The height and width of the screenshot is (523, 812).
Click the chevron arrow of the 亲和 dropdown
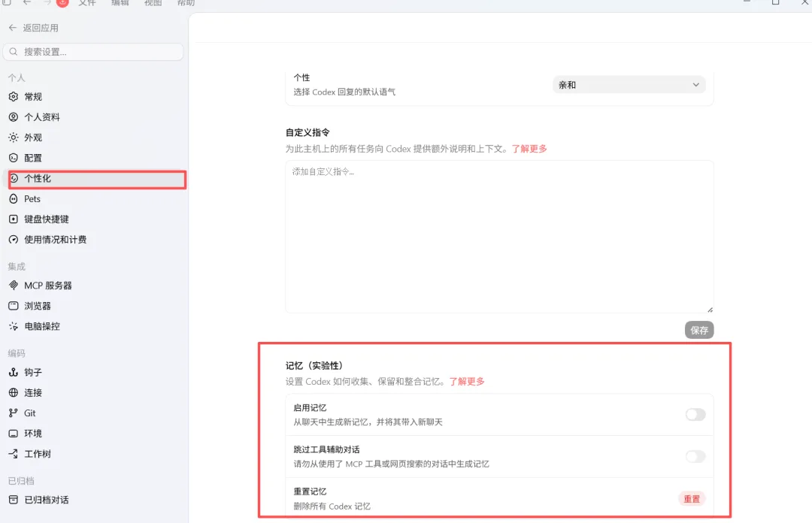[x=696, y=85]
